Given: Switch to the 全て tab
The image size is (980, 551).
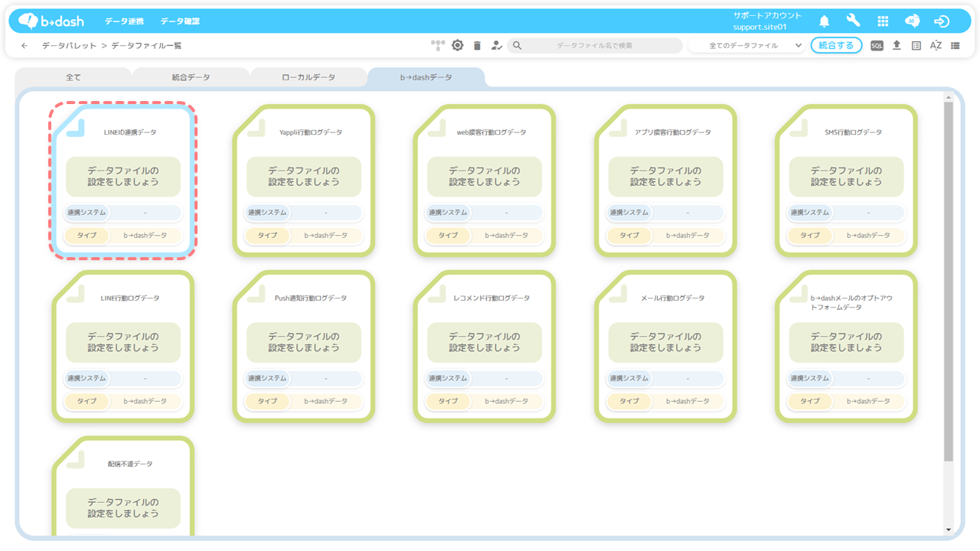Looking at the screenshot, I should coord(73,77).
